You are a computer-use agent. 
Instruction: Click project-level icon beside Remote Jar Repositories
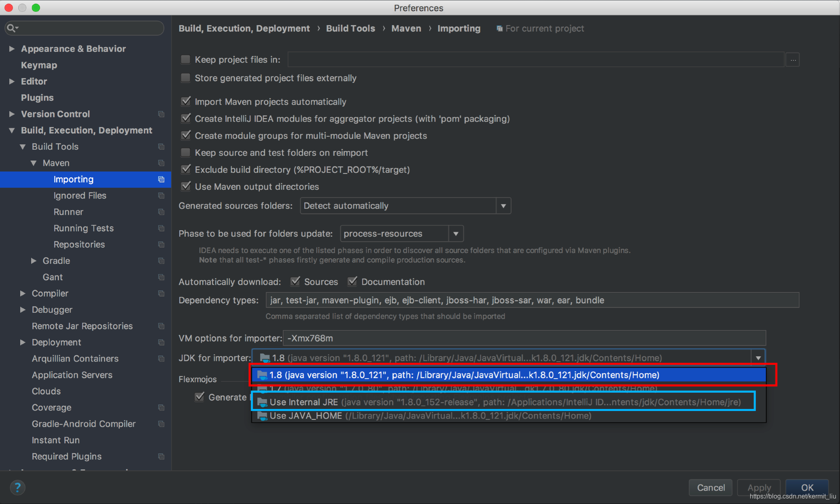pos(161,326)
